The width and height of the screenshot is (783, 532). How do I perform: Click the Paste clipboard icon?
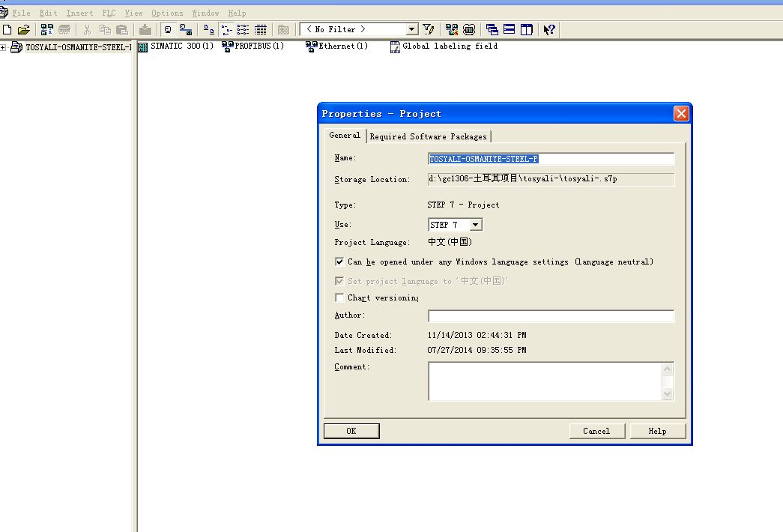122,29
